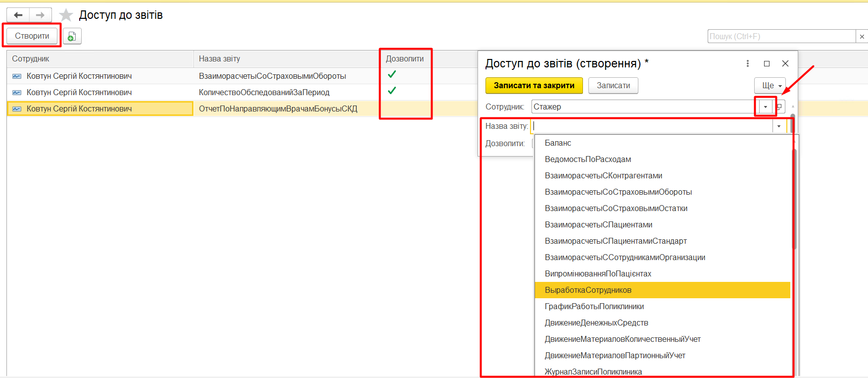Choose Баланс in the report list
Viewport: 868px width, 378px height.
[x=558, y=143]
